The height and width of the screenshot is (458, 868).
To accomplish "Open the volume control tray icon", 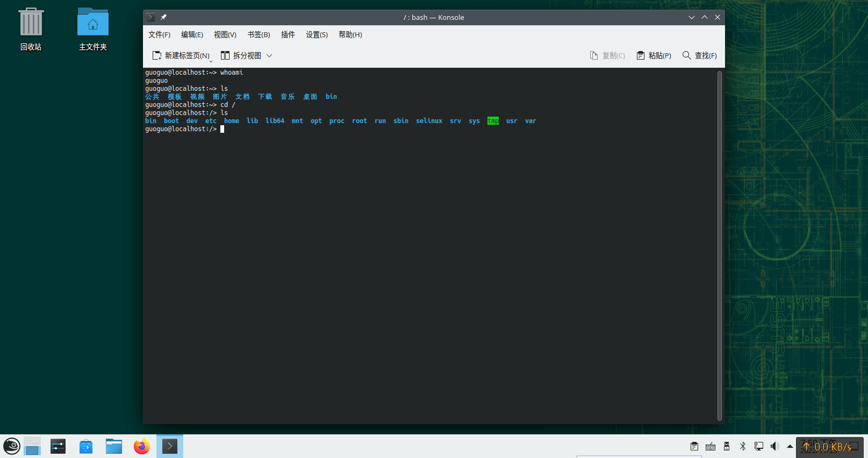I will click(774, 446).
